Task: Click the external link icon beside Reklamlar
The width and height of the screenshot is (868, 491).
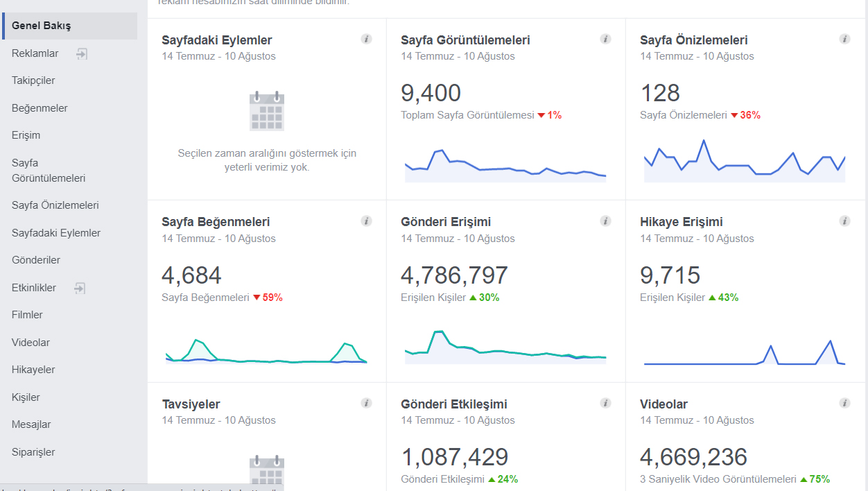Action: [x=81, y=53]
